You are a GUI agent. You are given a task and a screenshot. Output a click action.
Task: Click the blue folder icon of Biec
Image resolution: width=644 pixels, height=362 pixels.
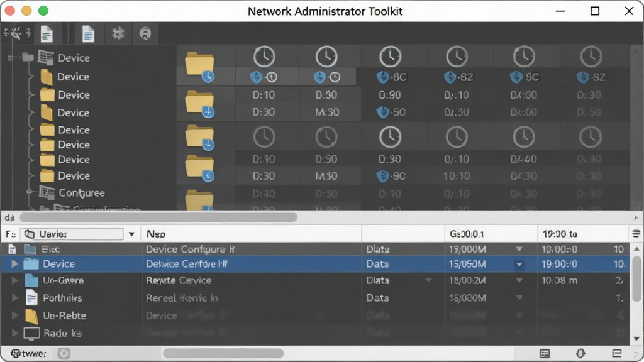click(30, 249)
